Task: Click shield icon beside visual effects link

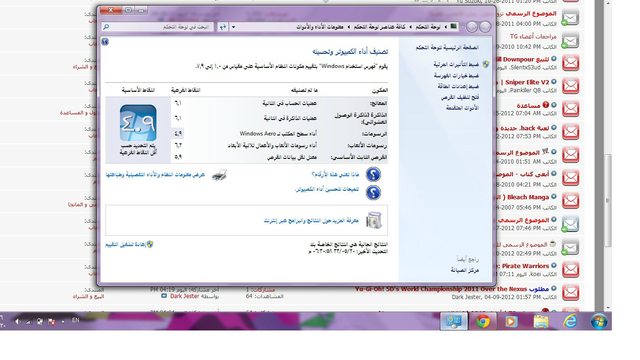Action: pyautogui.click(x=486, y=64)
